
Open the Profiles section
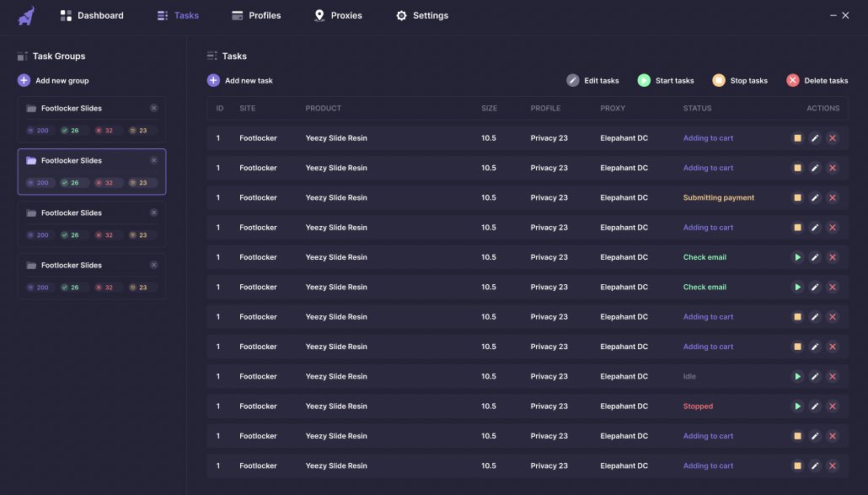coord(256,15)
